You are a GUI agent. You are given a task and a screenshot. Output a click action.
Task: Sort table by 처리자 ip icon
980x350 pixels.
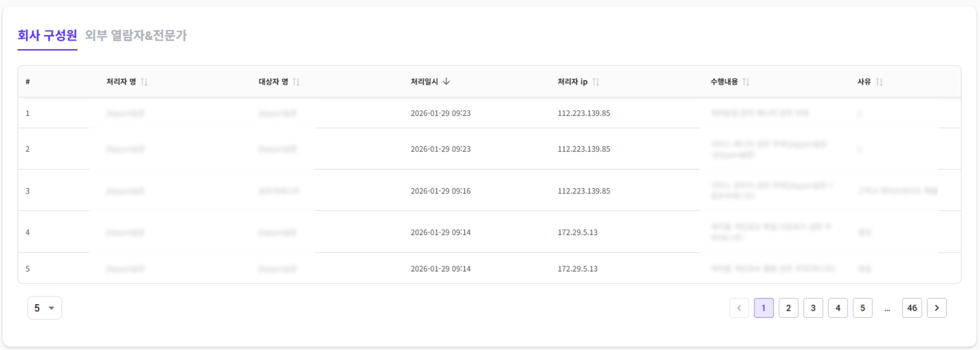596,82
